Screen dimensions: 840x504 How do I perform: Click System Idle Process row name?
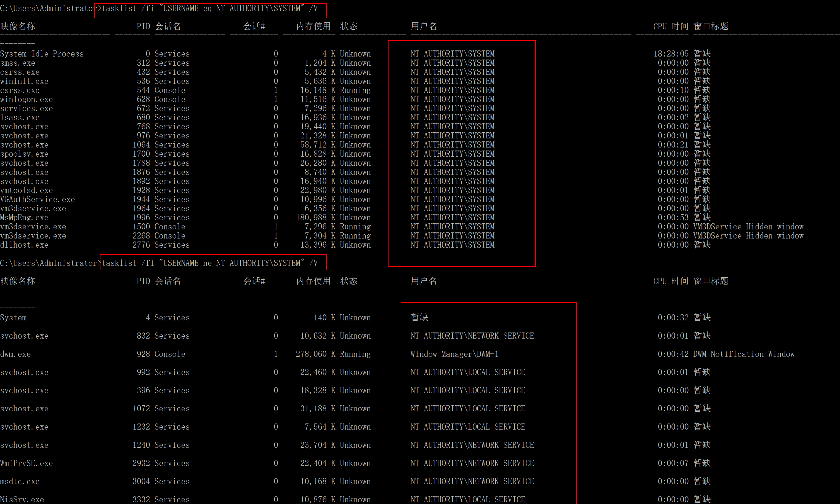click(42, 54)
